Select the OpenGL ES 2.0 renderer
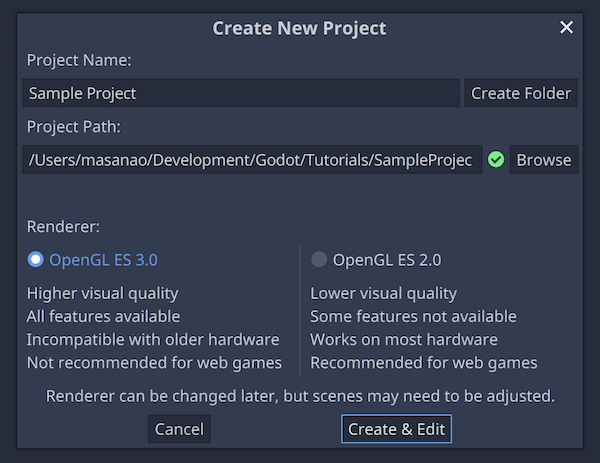The image size is (600, 463). tap(376, 260)
